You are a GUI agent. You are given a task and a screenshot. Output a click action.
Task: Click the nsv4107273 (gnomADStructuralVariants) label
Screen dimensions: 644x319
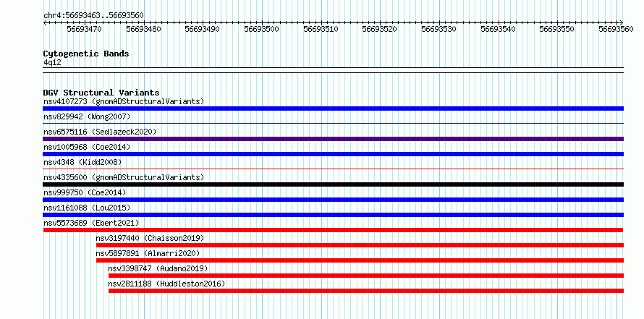[x=124, y=101]
